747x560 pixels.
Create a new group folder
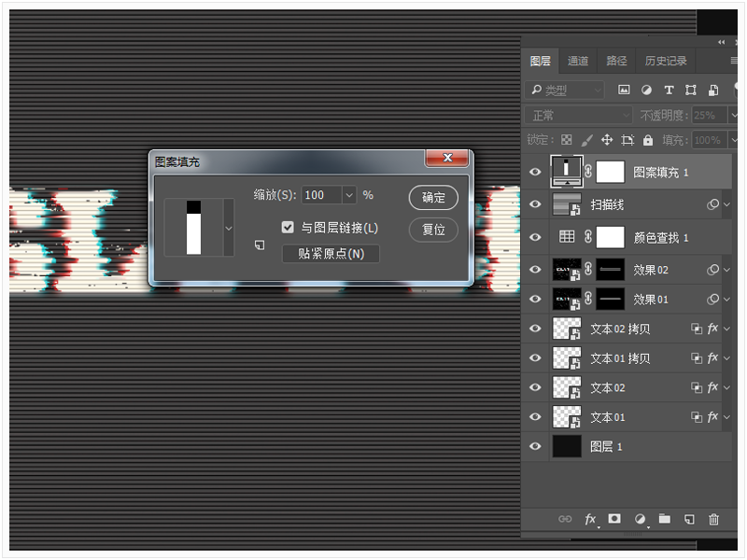665,518
